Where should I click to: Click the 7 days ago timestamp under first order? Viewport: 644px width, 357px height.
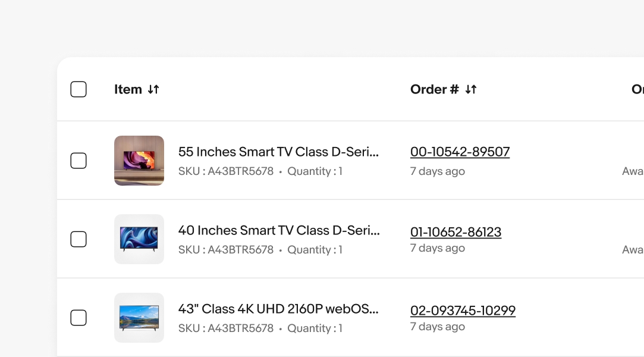tap(438, 171)
